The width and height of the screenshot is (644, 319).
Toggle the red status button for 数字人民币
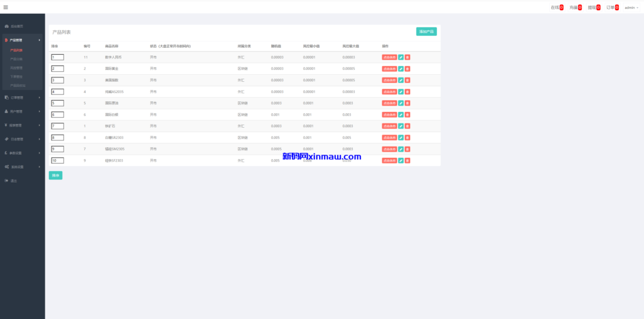pos(389,57)
